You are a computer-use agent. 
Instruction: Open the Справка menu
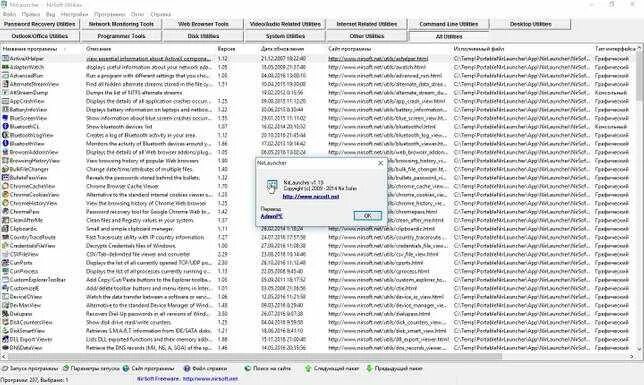pyautogui.click(x=161, y=14)
